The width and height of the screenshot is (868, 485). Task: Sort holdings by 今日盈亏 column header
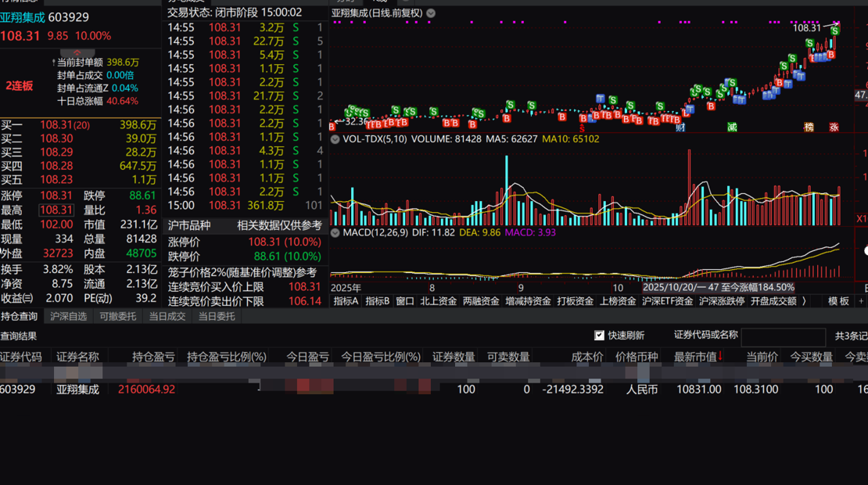(307, 357)
